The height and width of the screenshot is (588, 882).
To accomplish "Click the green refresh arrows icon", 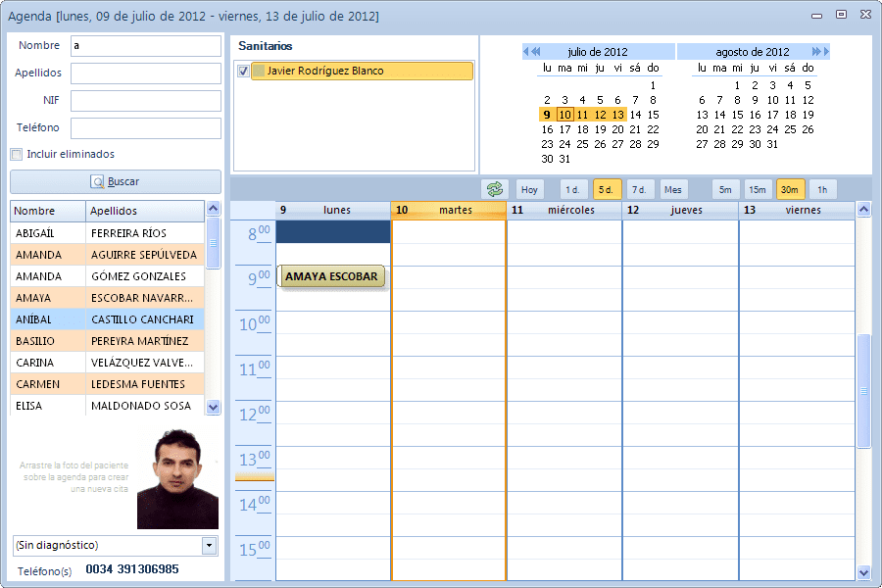I will pyautogui.click(x=495, y=189).
